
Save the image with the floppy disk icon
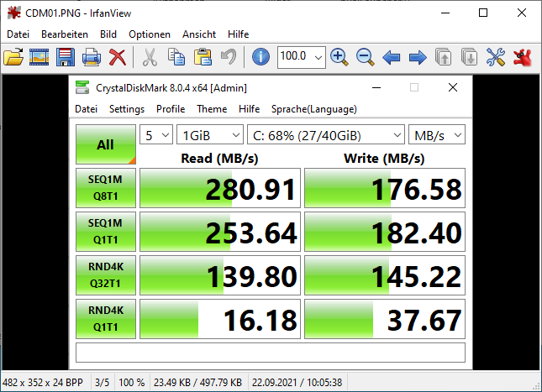coord(66,57)
